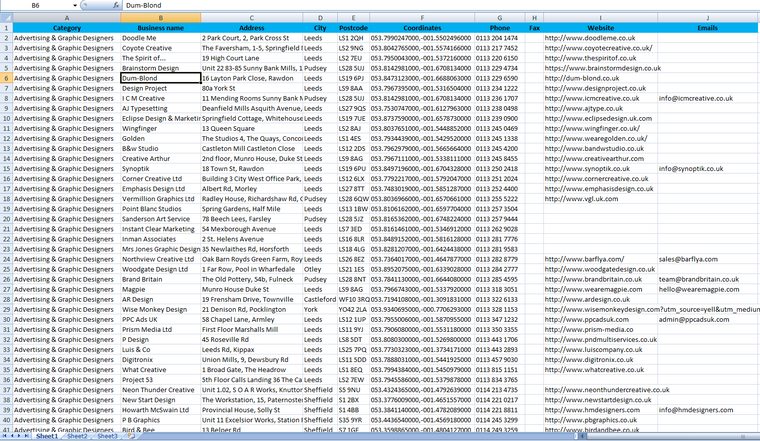This screenshot has width=760, height=441.
Task: Click the 0113 204 1474 phone cell
Action: (500, 38)
